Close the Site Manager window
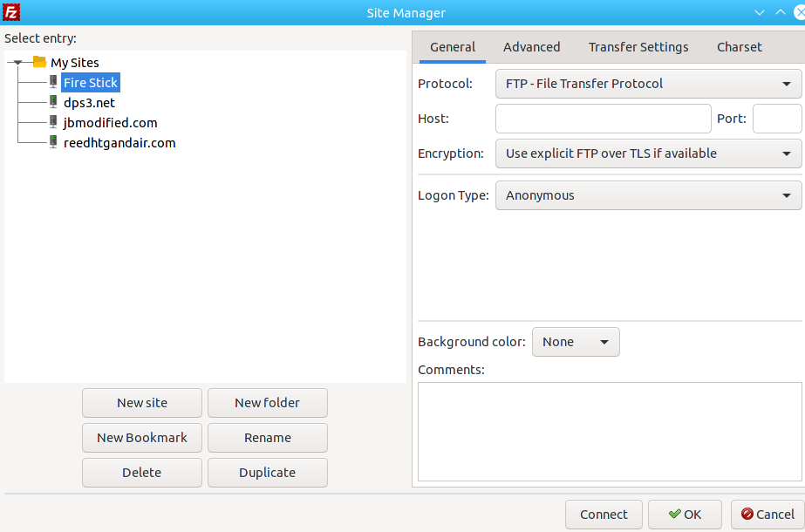Viewport: 805px width, 532px height. coord(800,12)
